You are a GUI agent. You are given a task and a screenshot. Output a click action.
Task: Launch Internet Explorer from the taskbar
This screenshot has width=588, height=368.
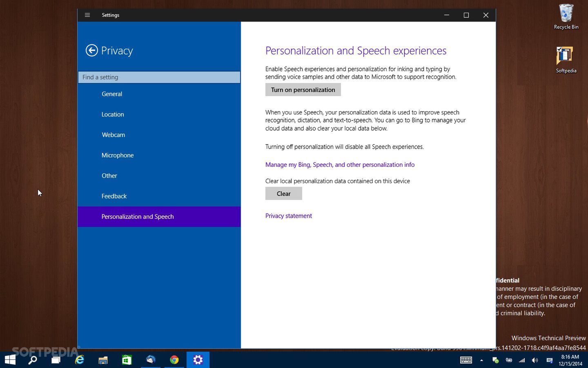click(80, 360)
